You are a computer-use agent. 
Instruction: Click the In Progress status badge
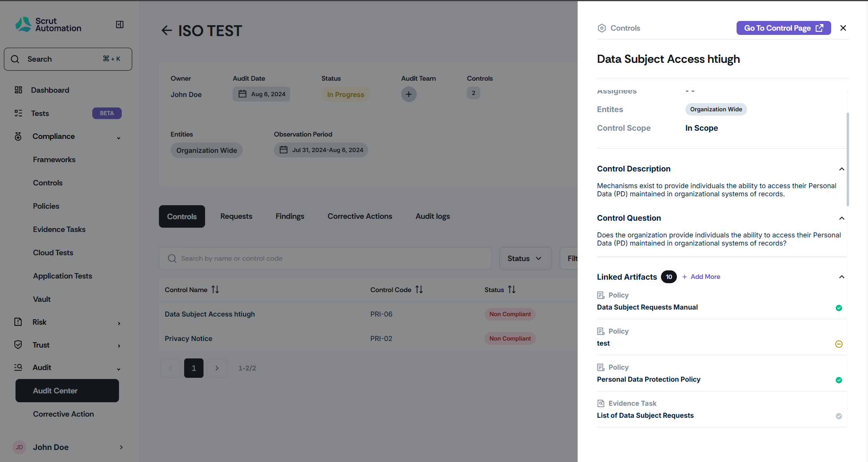(345, 95)
